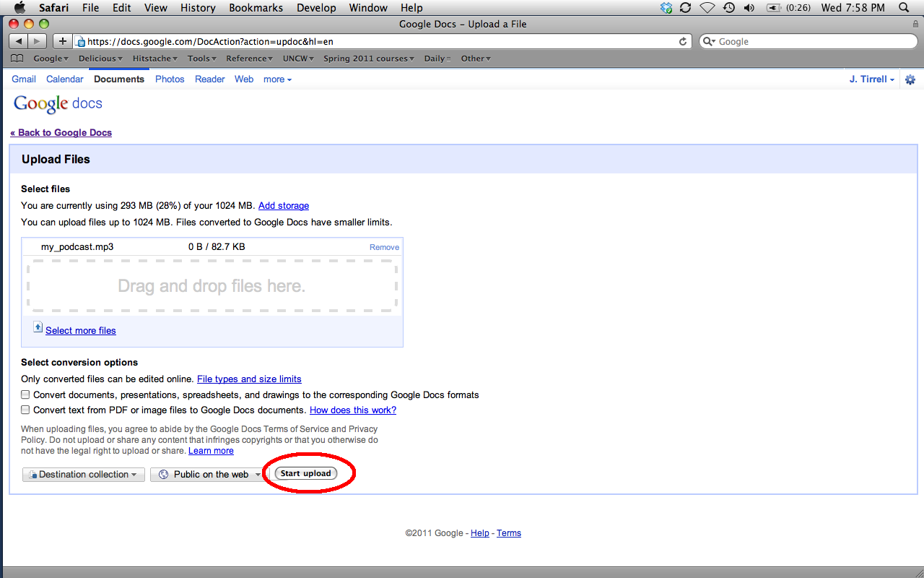
Task: Click the upload icon beside Select more files
Action: pyautogui.click(x=38, y=327)
